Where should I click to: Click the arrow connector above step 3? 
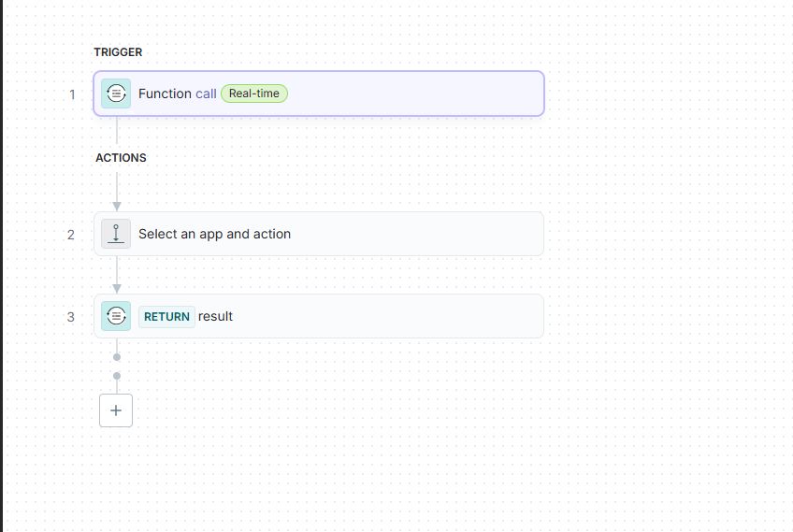point(117,286)
